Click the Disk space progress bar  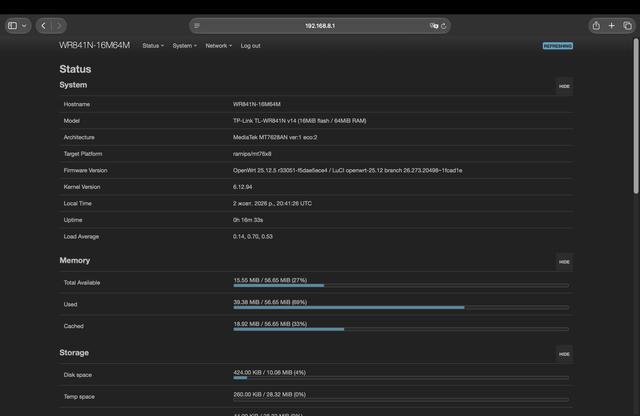(401, 378)
